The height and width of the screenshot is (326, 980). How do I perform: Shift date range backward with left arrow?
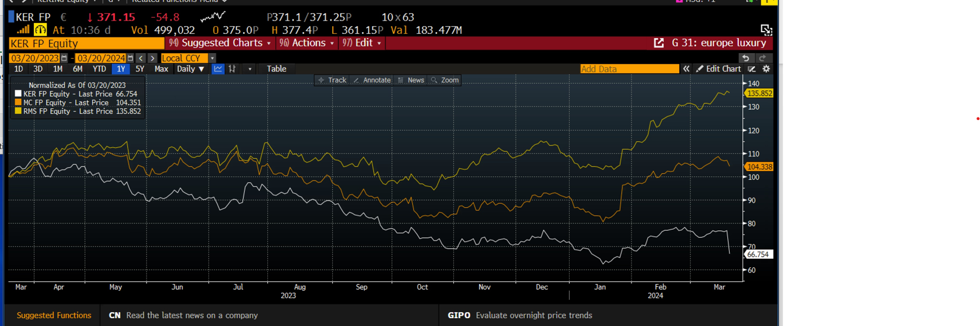(141, 58)
